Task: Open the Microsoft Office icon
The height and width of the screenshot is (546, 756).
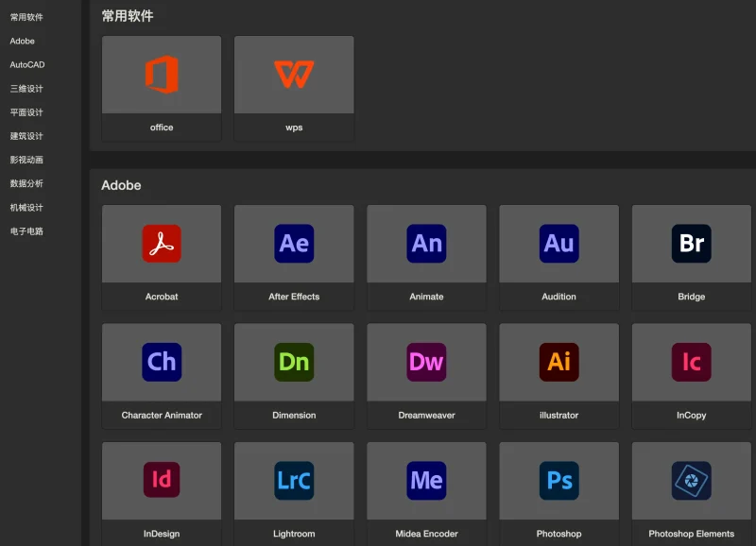Action: 162,75
